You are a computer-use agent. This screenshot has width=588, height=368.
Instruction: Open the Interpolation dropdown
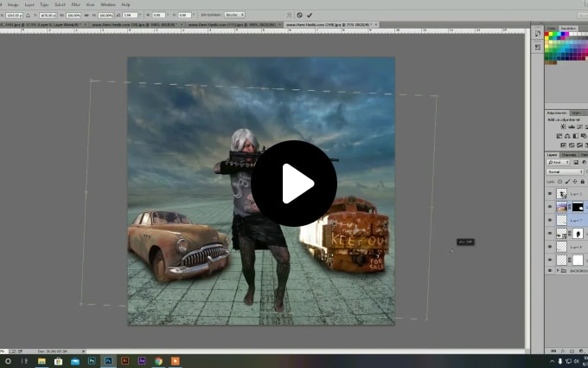tap(234, 15)
